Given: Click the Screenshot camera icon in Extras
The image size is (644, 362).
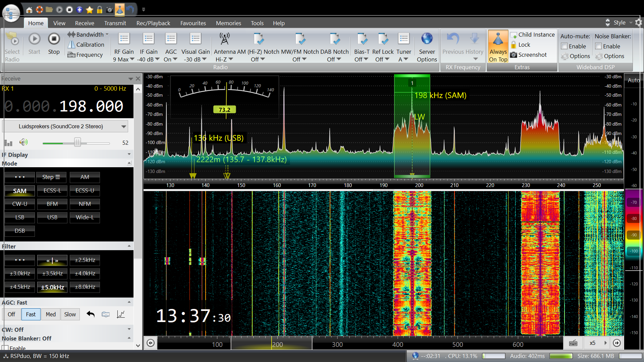Looking at the screenshot, I should (514, 55).
